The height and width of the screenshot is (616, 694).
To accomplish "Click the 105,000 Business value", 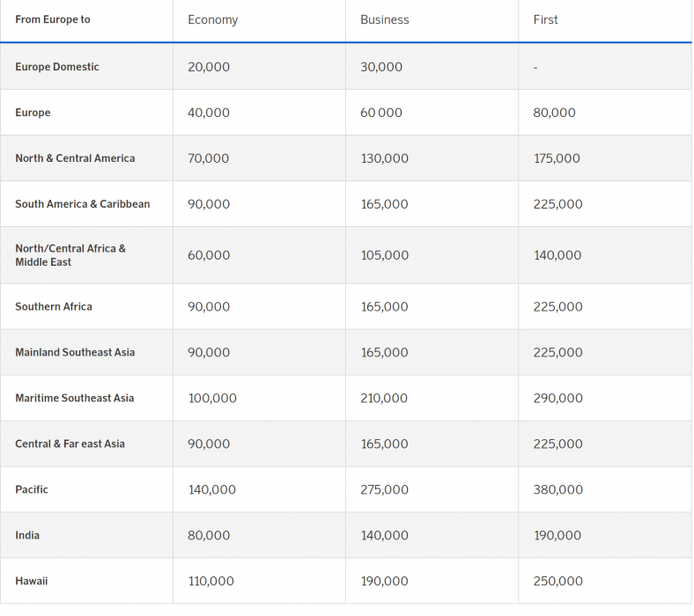I will pos(384,255).
